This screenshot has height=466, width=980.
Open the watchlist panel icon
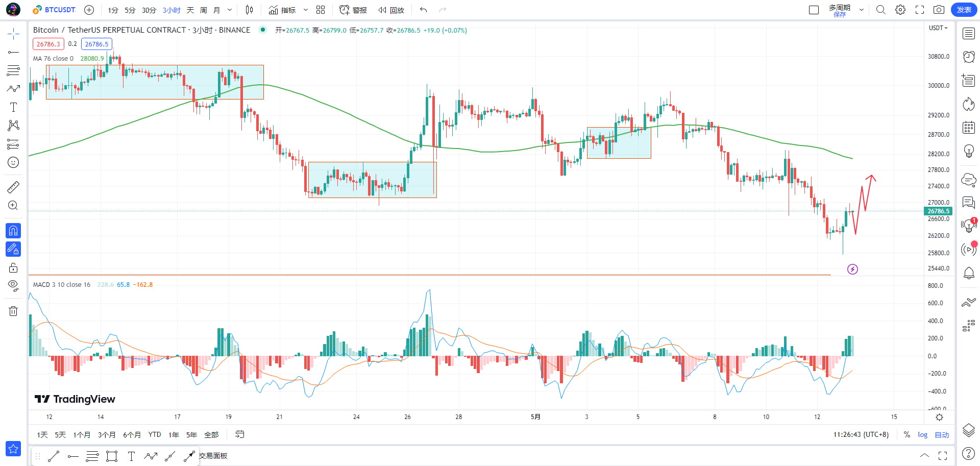click(968, 34)
